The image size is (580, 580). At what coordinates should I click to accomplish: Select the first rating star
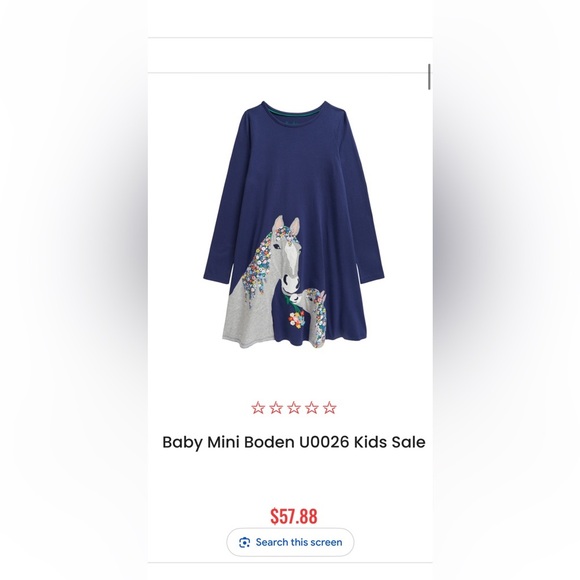tap(258, 408)
